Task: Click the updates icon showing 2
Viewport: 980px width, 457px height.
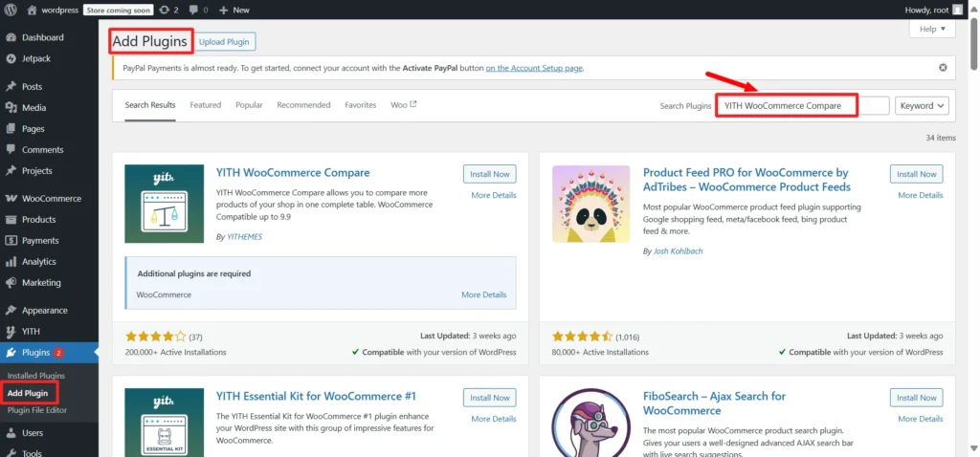Action: (165, 10)
